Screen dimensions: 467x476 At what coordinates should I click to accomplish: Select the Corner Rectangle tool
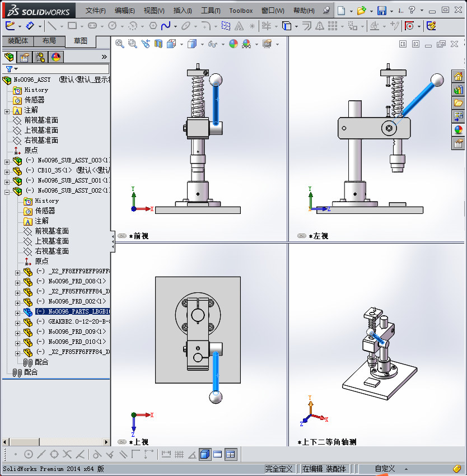[x=72, y=26]
